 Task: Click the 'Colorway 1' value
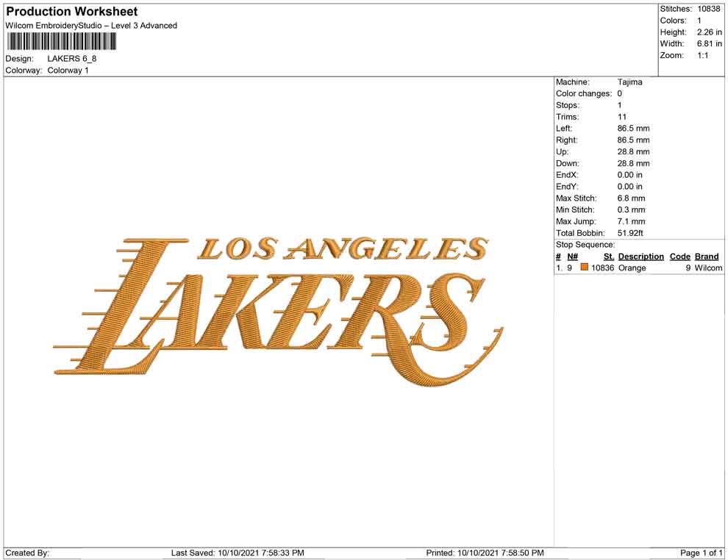(68, 71)
